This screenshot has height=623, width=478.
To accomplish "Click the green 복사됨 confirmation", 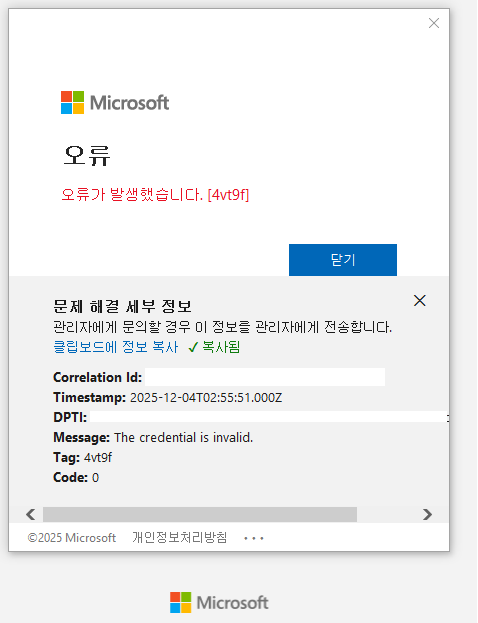I will 214,347.
